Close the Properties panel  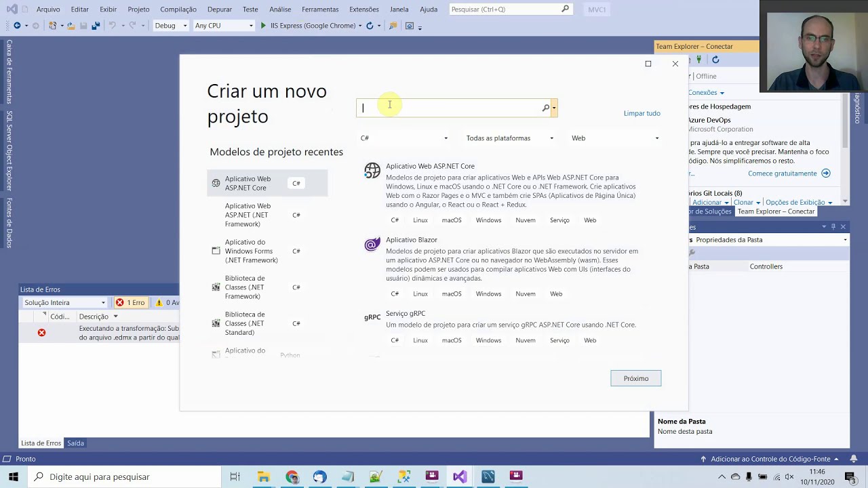843,227
